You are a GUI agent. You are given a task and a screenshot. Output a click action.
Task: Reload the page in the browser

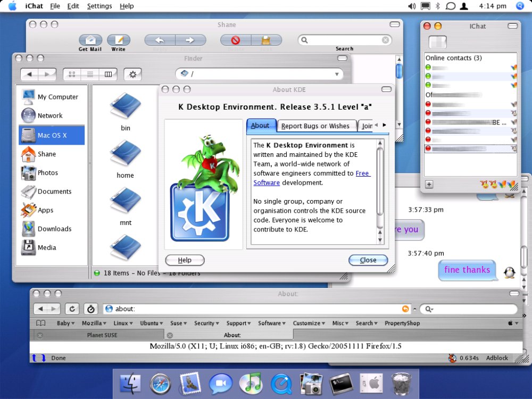click(x=72, y=309)
